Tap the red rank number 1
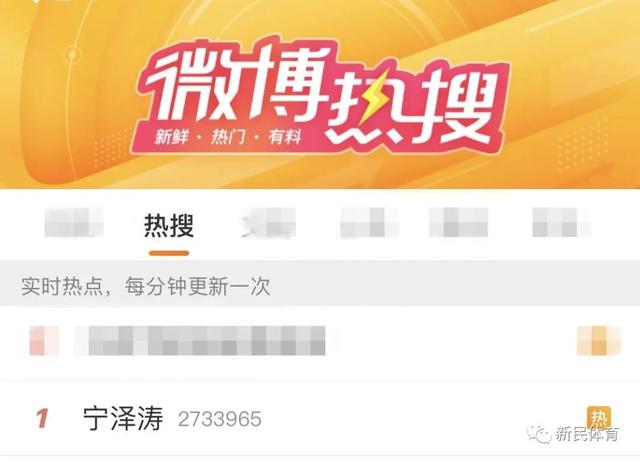 42,419
